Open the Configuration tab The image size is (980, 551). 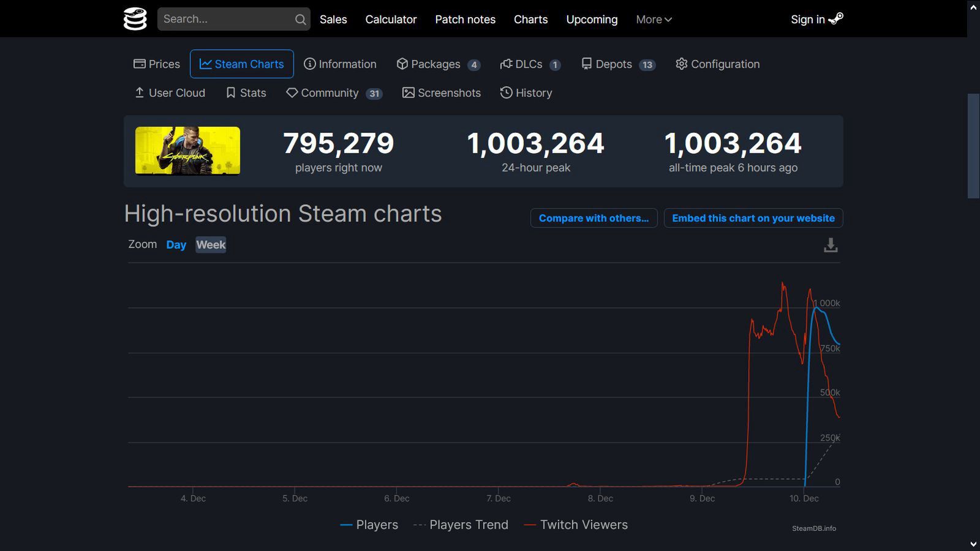coord(718,64)
